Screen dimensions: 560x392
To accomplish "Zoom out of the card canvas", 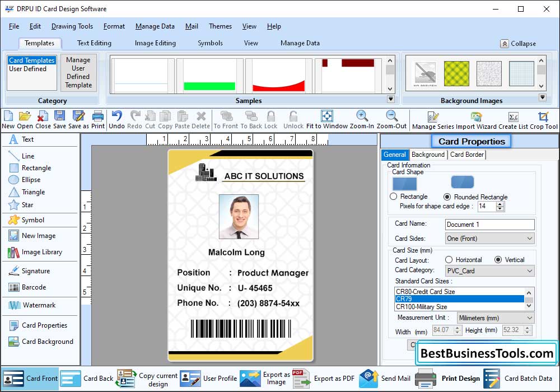I will click(391, 120).
